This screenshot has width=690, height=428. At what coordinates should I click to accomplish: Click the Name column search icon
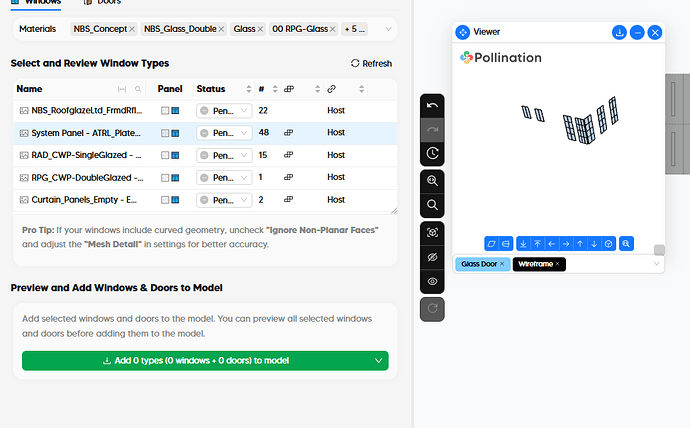point(138,89)
